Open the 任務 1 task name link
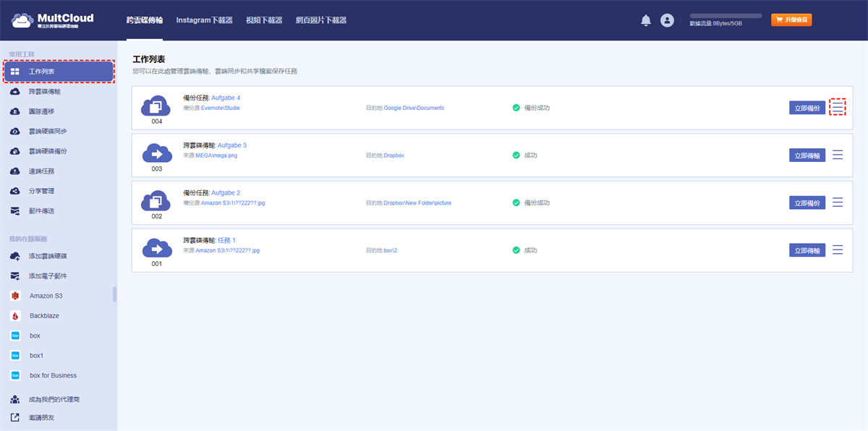The image size is (868, 431). click(226, 240)
